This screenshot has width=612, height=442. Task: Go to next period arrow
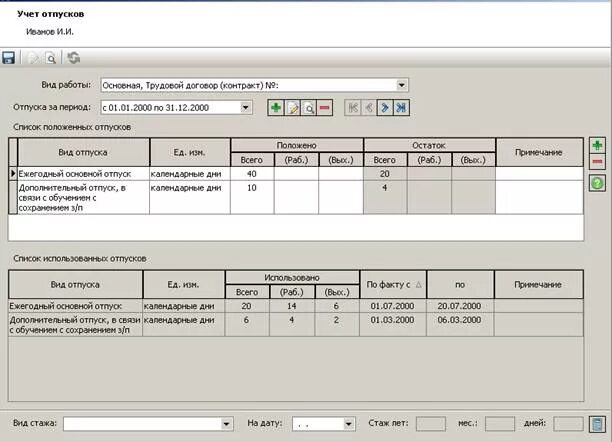coord(385,107)
